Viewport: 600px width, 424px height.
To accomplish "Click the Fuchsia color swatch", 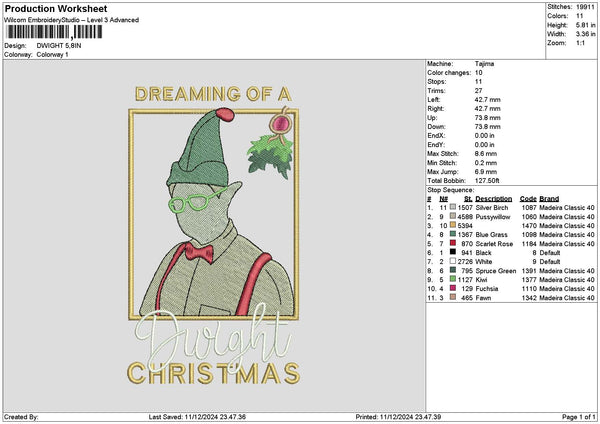I will pos(453,288).
